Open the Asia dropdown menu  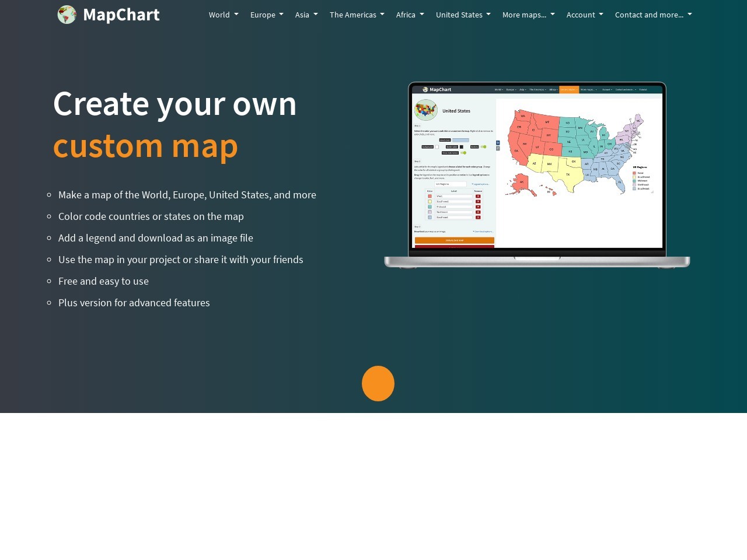(x=306, y=15)
